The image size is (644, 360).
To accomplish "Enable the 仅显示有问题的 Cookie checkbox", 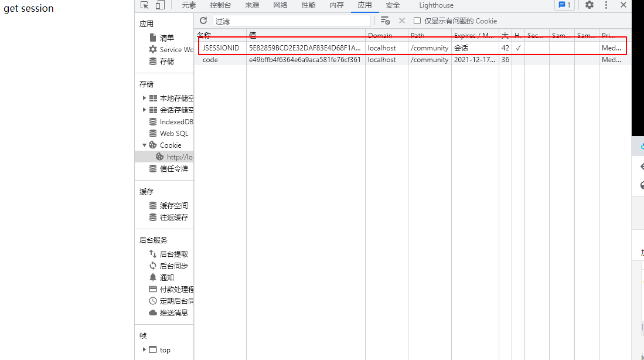I will point(417,20).
